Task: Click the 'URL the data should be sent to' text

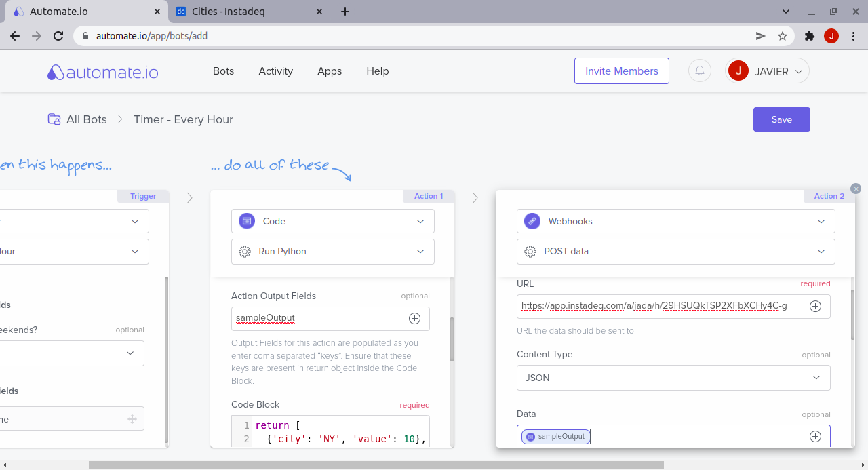Action: point(575,331)
